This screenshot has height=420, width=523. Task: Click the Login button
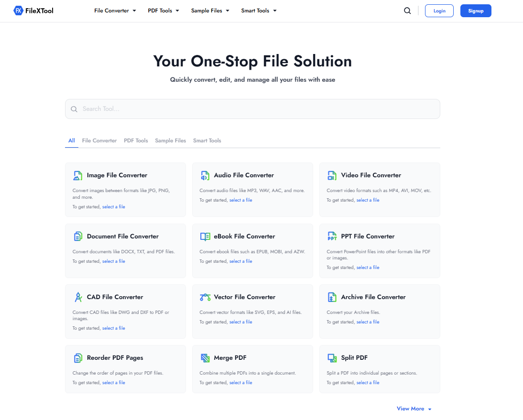pos(439,10)
